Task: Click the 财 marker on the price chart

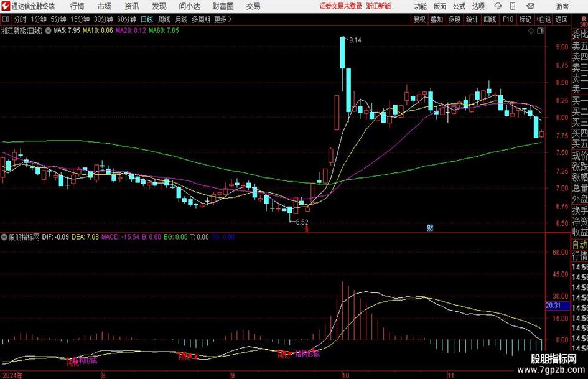Action: tap(430, 227)
